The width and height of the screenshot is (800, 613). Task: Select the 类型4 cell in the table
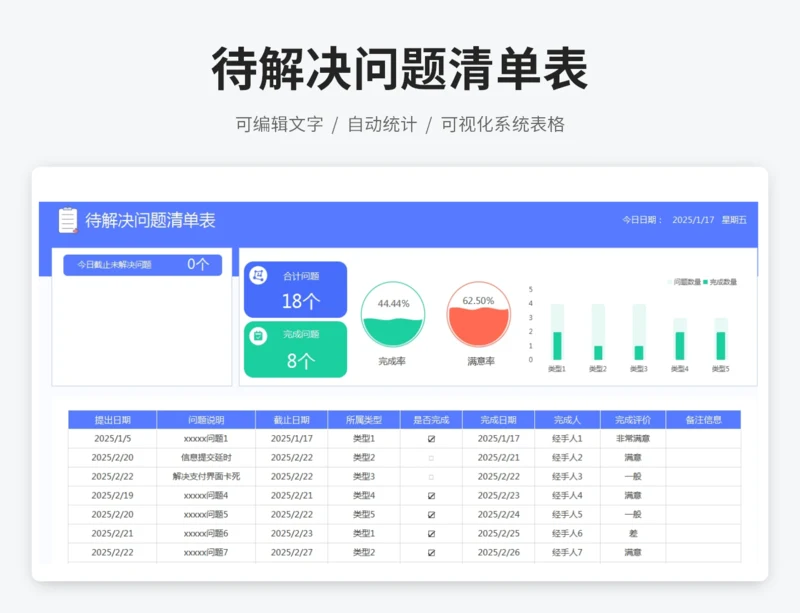364,496
